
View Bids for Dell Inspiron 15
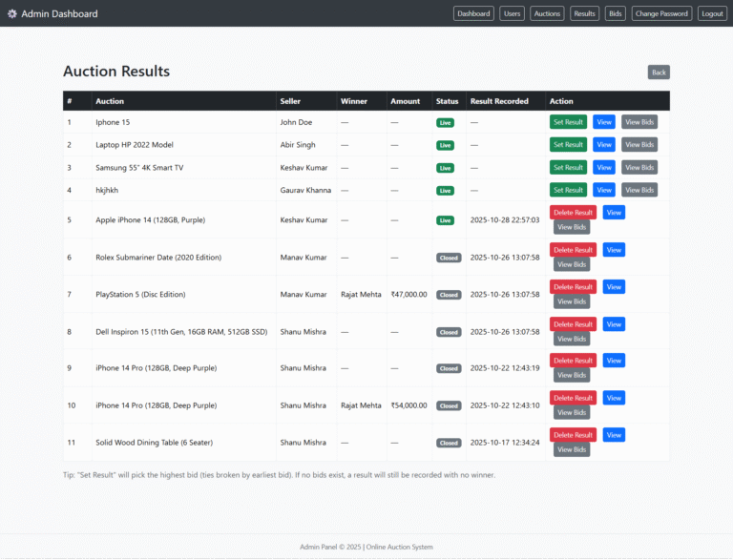click(572, 339)
